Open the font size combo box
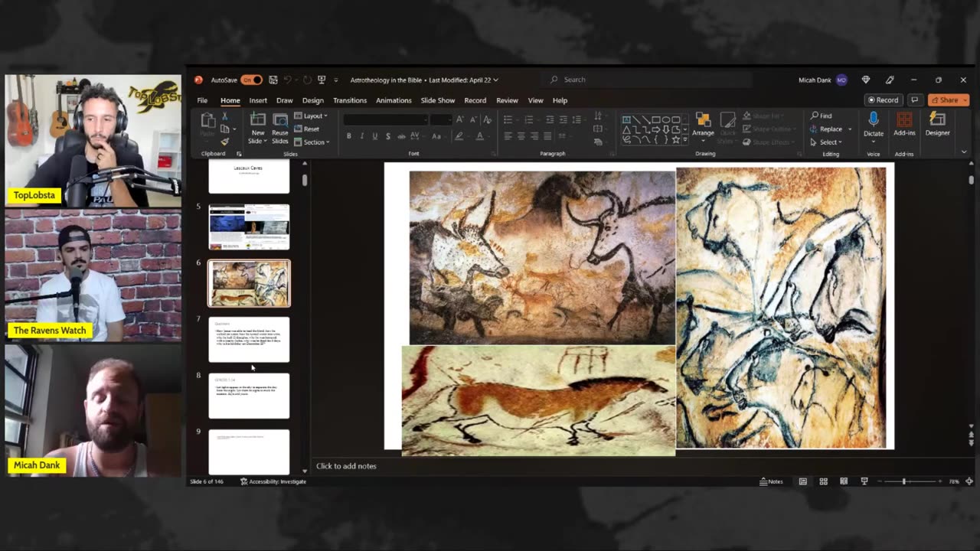980x551 pixels. pos(441,119)
